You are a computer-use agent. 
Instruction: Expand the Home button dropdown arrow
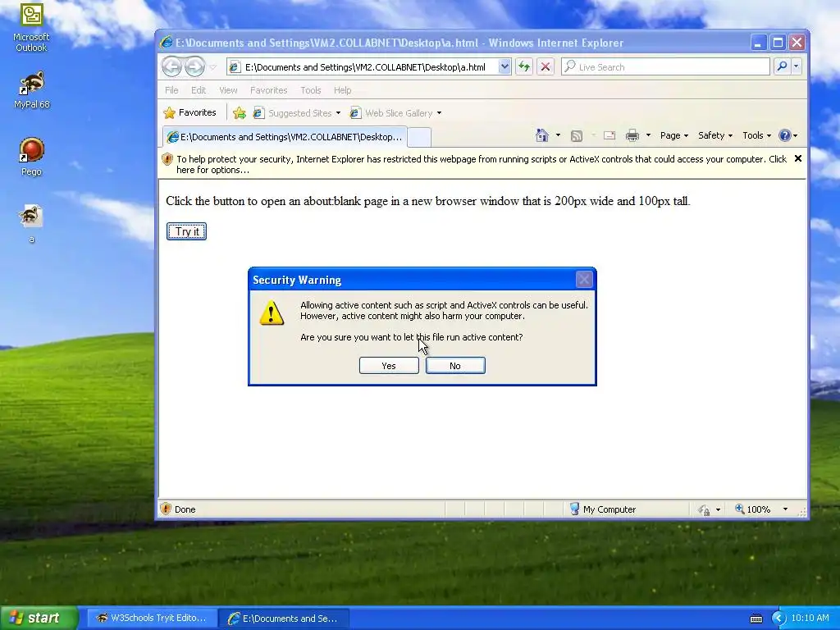(558, 135)
